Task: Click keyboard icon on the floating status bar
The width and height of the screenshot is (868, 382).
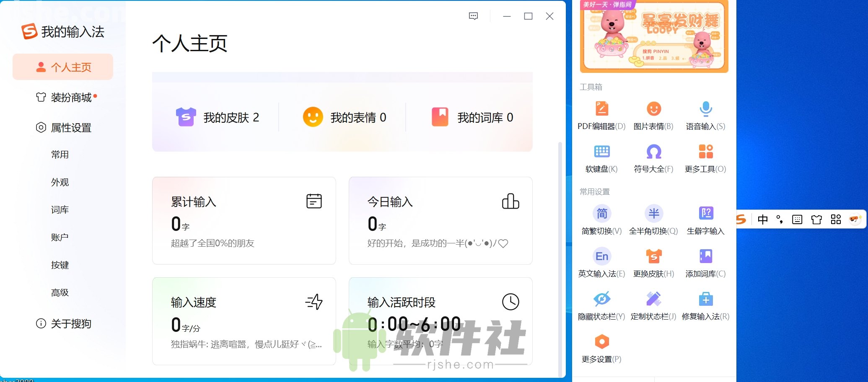Action: coord(797,219)
